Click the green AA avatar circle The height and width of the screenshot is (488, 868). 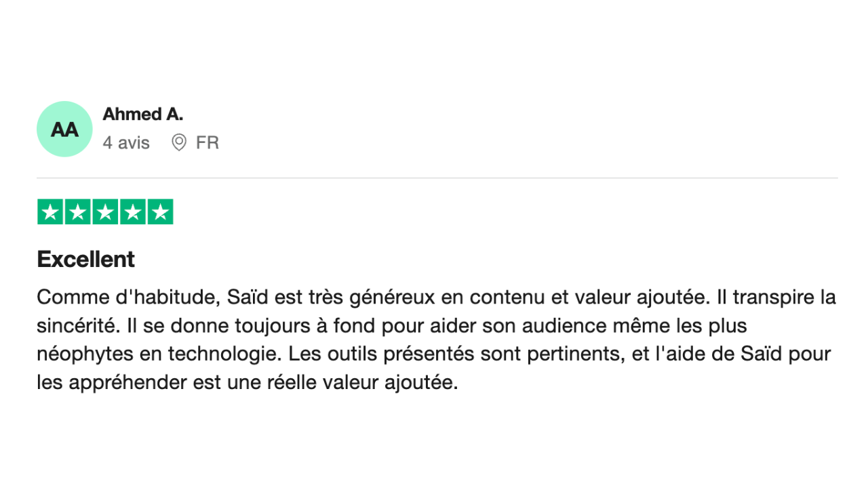(x=64, y=129)
